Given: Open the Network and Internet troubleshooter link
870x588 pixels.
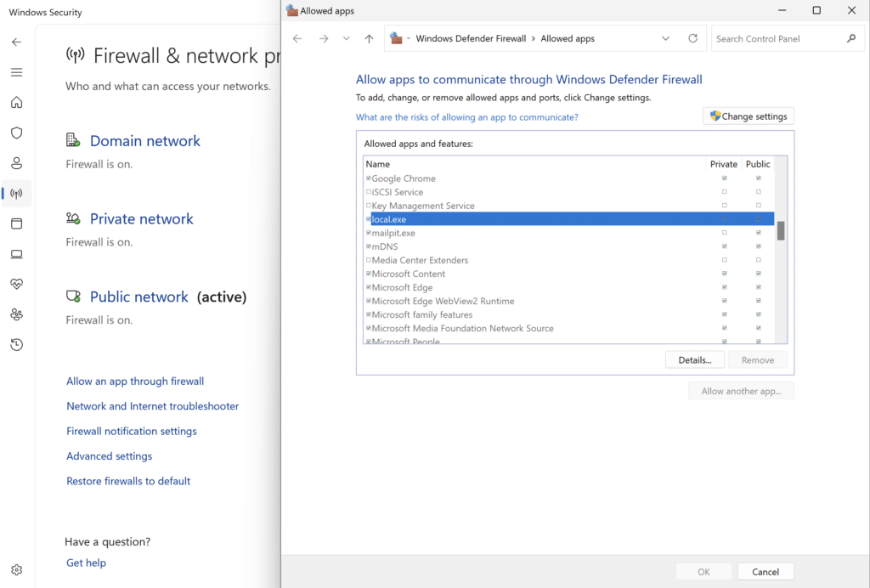Looking at the screenshot, I should [152, 405].
